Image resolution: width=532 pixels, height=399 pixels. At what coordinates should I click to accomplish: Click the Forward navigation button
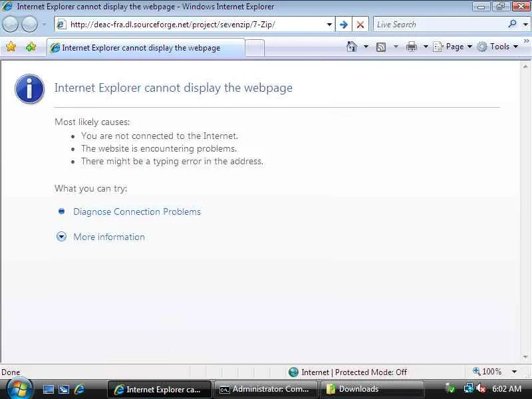(29, 25)
